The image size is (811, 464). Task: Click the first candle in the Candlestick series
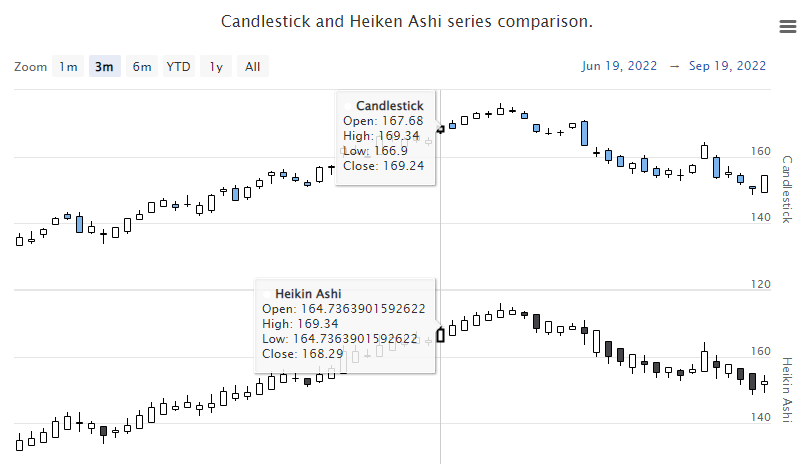click(x=19, y=240)
